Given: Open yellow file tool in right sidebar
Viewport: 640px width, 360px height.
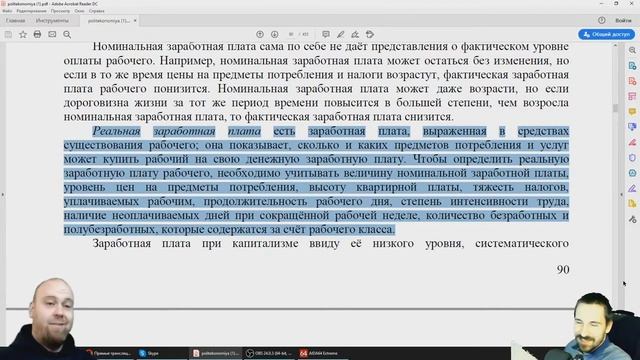Looking at the screenshot, I should click(632, 204).
